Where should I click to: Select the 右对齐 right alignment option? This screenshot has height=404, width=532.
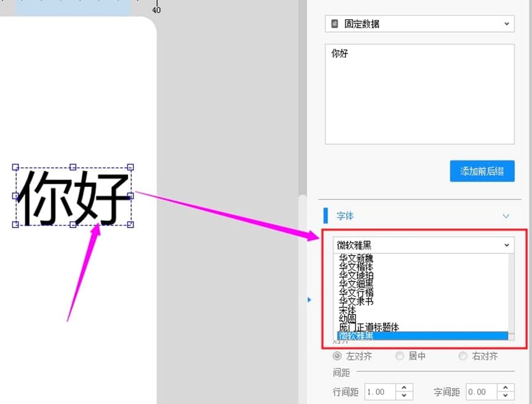(463, 356)
